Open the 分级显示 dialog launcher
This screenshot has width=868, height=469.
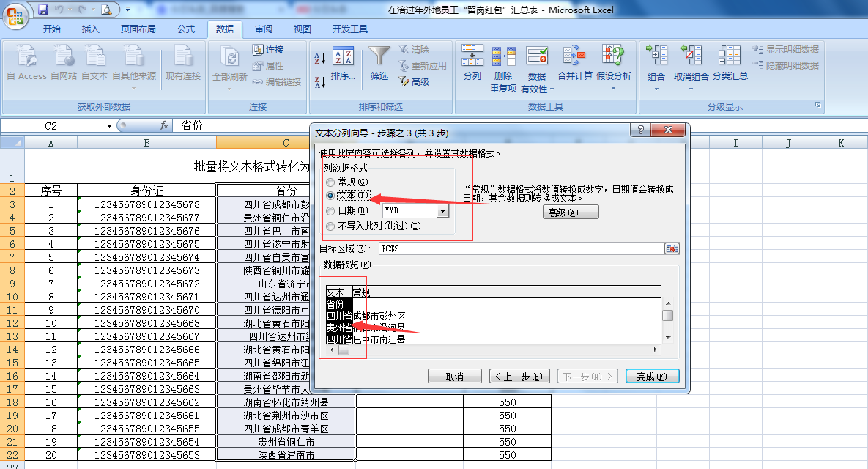pos(817,106)
